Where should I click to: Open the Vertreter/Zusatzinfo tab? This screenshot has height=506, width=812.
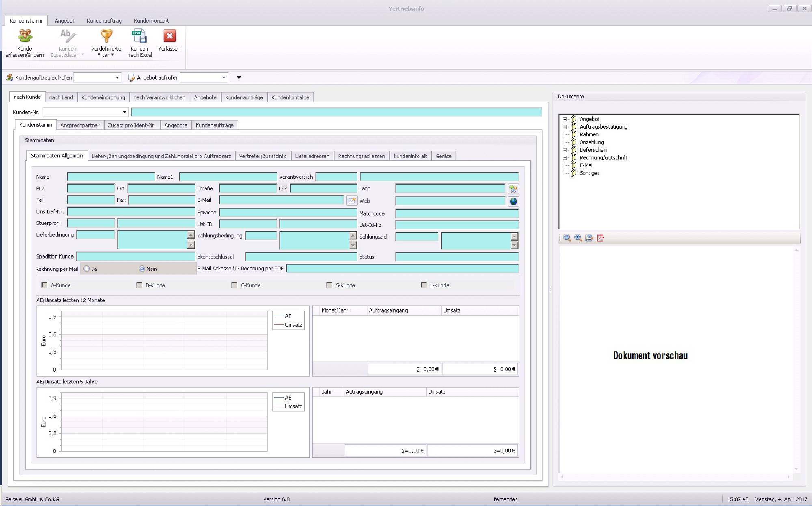(263, 156)
